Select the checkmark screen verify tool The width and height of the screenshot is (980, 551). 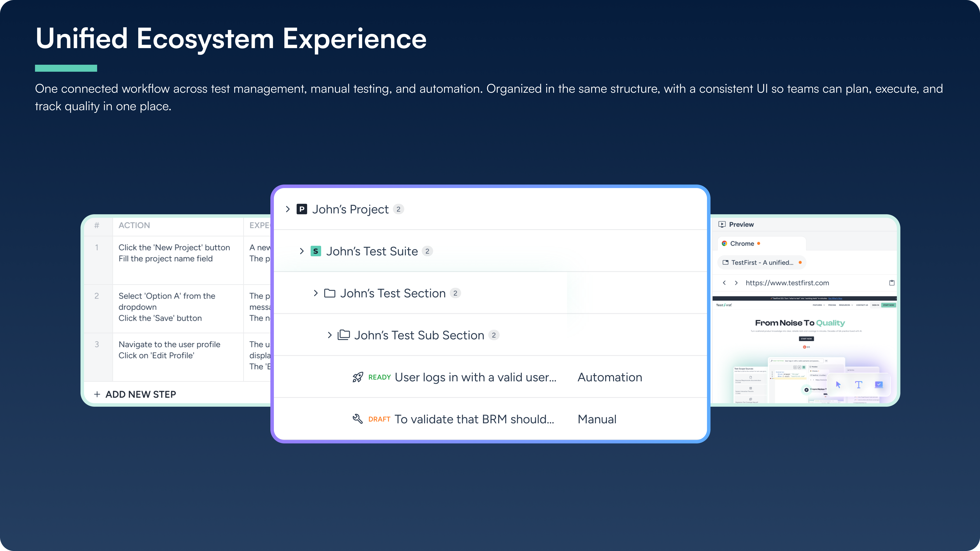(x=878, y=384)
